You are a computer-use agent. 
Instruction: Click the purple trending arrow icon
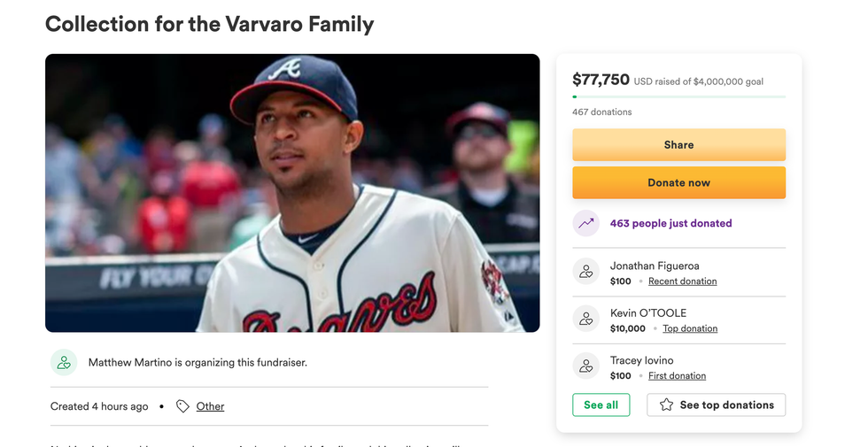(x=586, y=224)
